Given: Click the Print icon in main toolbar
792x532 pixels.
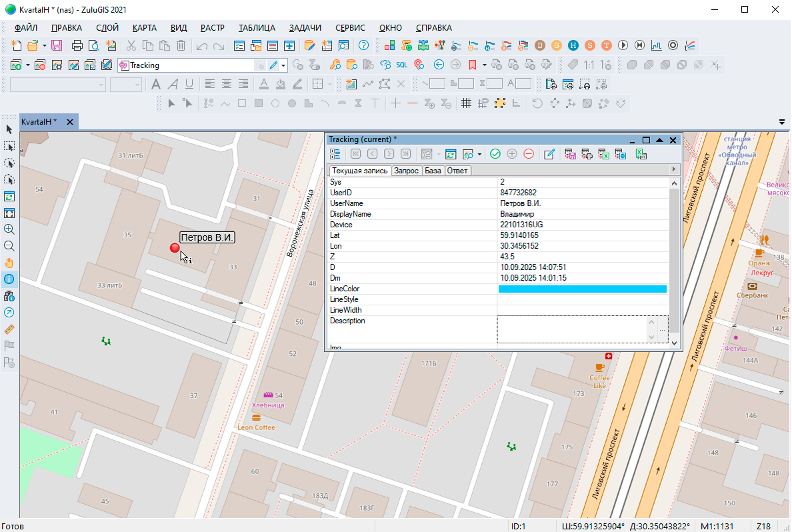Looking at the screenshot, I should [x=77, y=45].
